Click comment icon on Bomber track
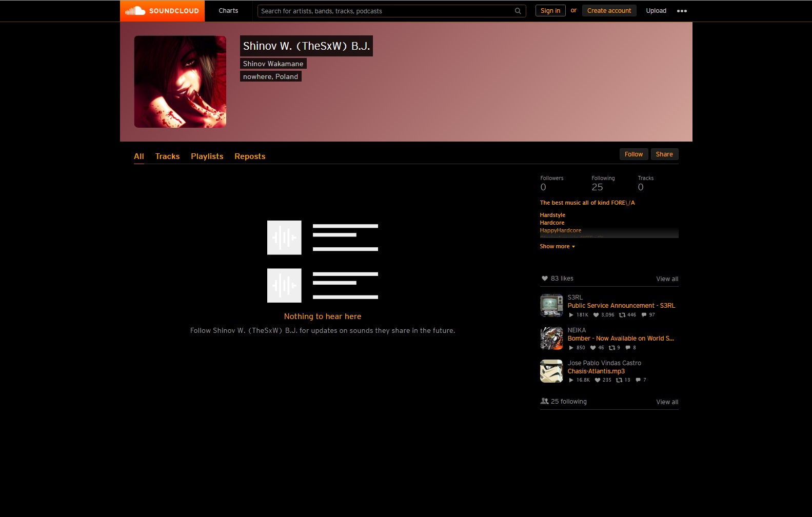 tap(628, 348)
